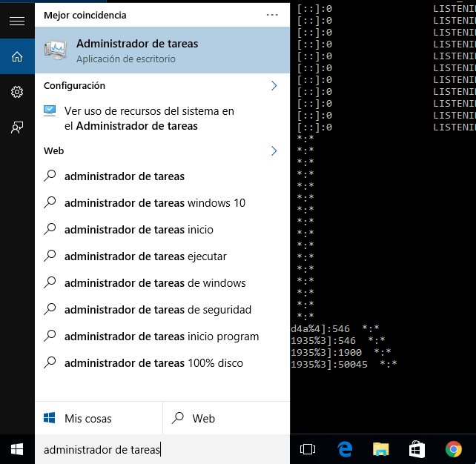Screen dimensions: 476x464
Task: Select suggestion administrador de tareas 100% disco
Action: [162, 363]
